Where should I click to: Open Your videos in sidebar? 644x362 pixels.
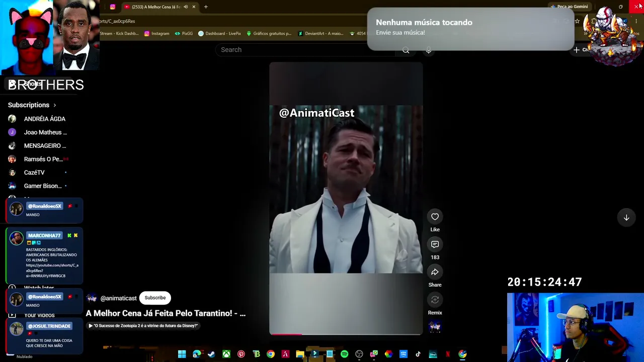click(39, 315)
